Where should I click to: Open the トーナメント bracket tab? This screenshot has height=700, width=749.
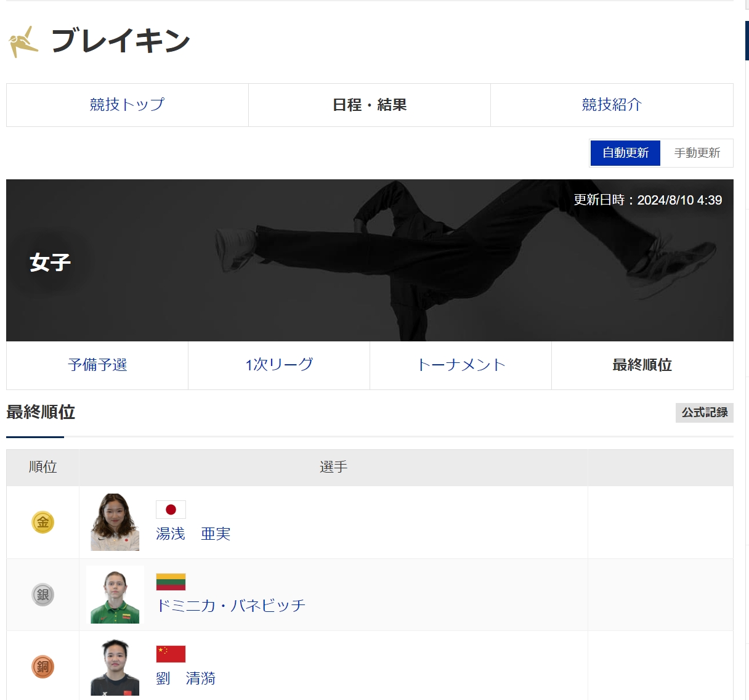(461, 365)
